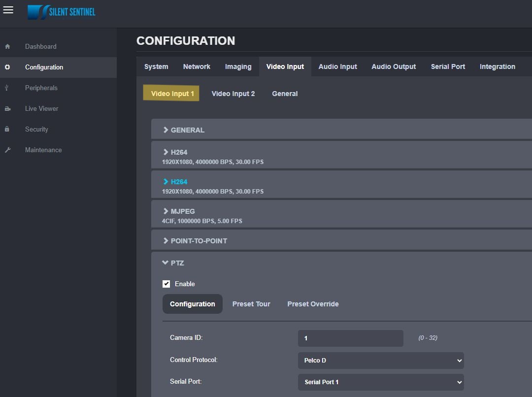Viewport: 532px width, 397px height.
Task: Focus the Camera ID input field
Action: pyautogui.click(x=351, y=338)
